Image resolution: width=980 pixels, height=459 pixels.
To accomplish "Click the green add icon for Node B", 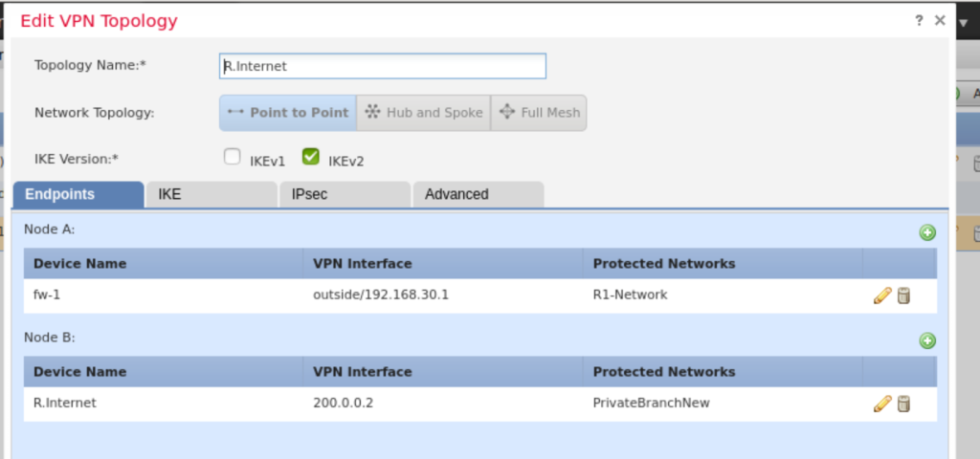I will tap(926, 340).
